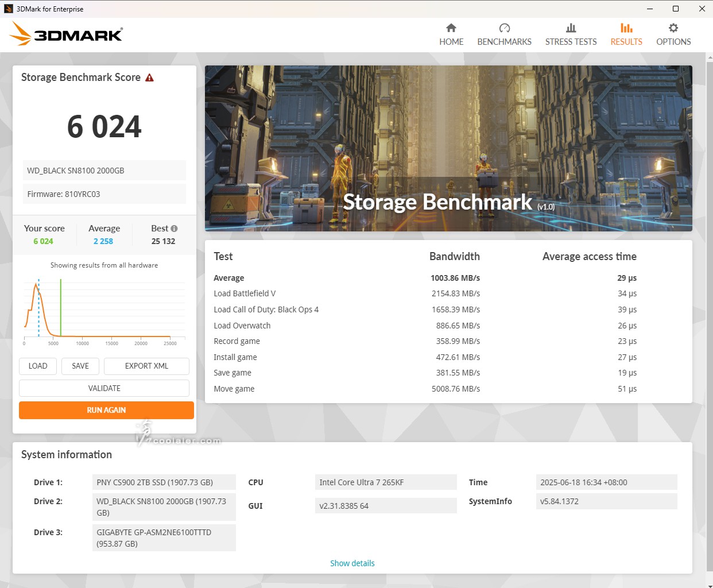
Task: Click the SAVE button
Action: [x=80, y=366]
